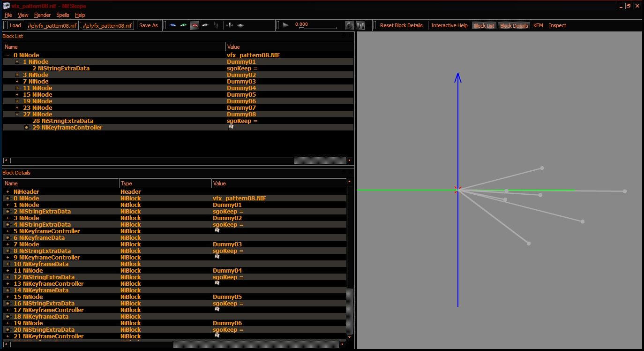Screen dimensions: 644x351
Task: Expand 29 NiKeyframeController in Block List
Action: coord(26,128)
